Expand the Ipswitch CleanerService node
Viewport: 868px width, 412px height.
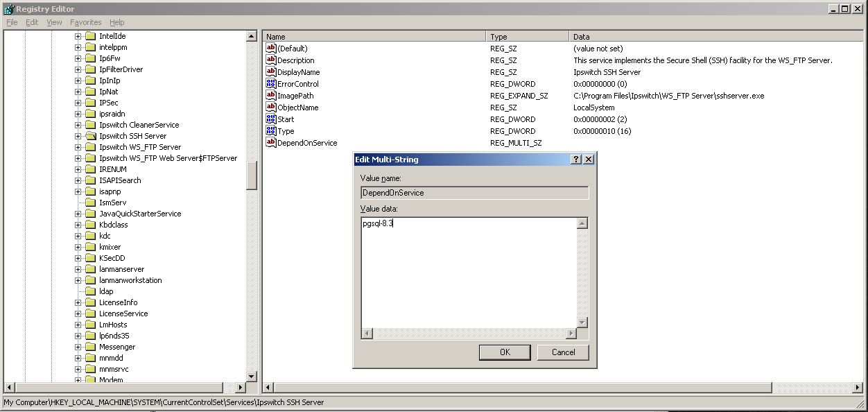[78, 125]
